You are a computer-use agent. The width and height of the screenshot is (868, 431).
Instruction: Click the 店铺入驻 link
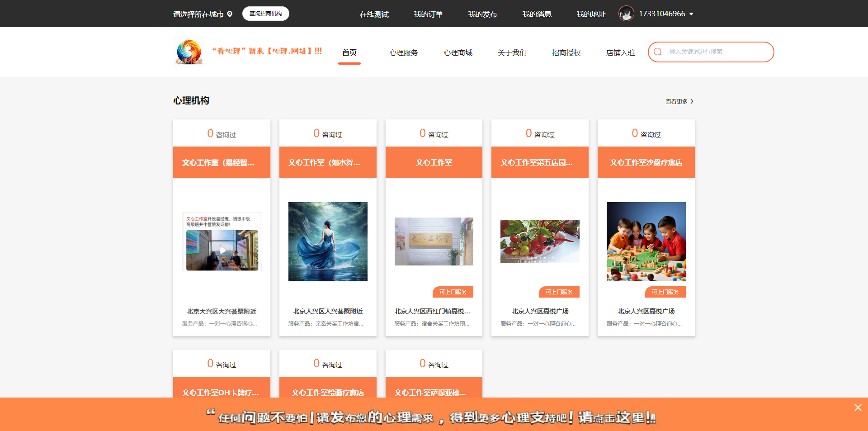(x=620, y=53)
